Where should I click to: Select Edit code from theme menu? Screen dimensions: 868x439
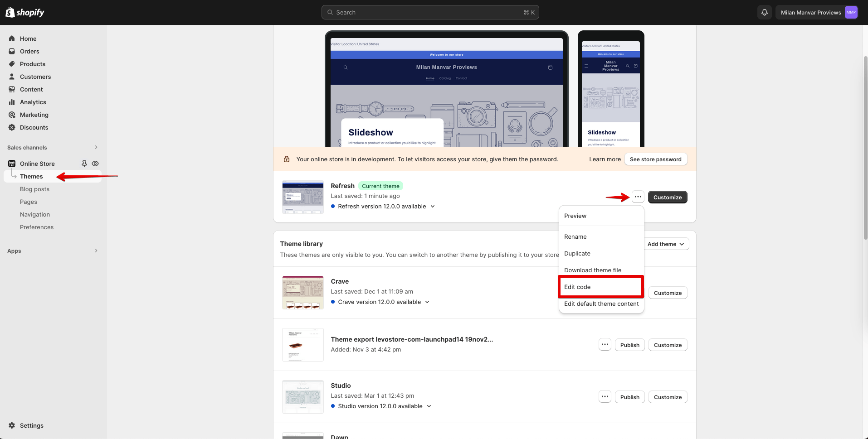pos(601,287)
